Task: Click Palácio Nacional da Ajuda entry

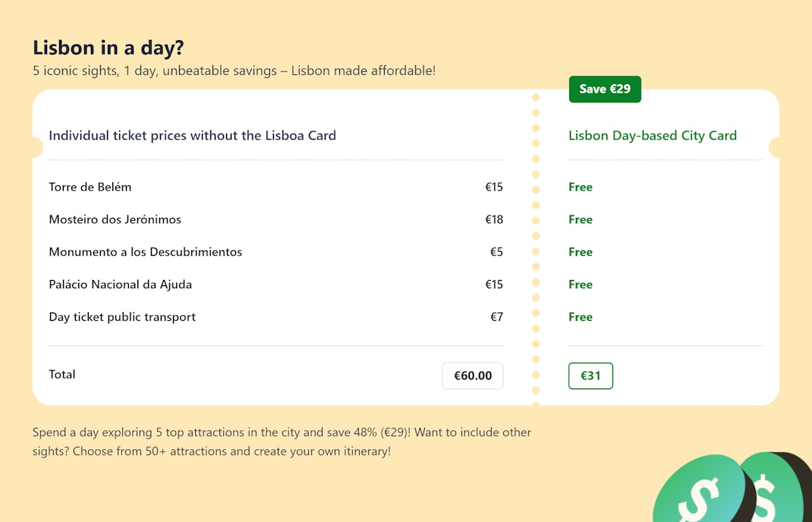Action: coord(121,285)
